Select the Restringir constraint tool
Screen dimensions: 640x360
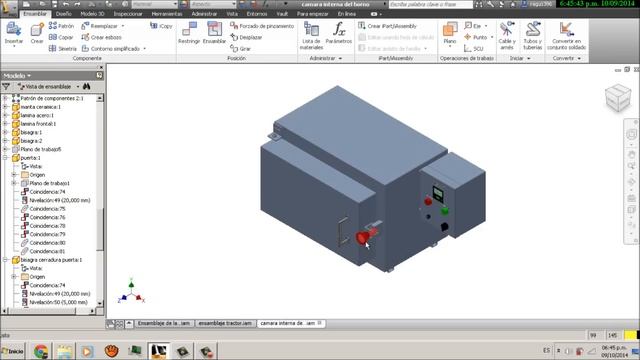(x=189, y=33)
